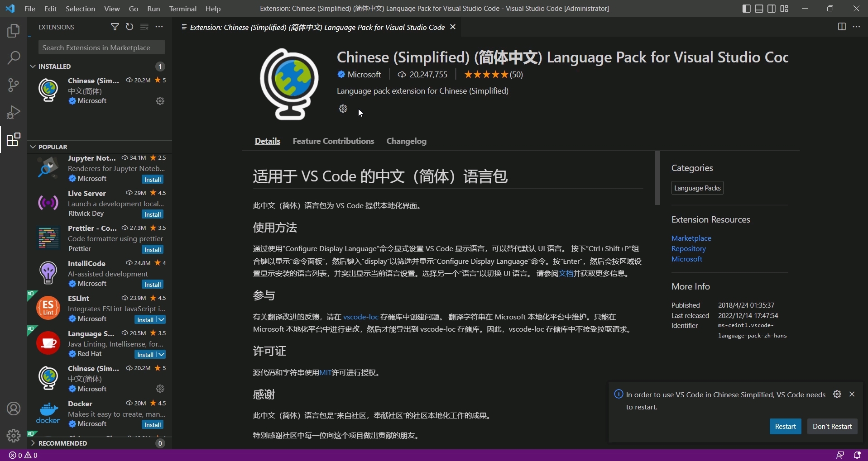Close the extension details tab
The image size is (868, 461).
pyautogui.click(x=452, y=27)
